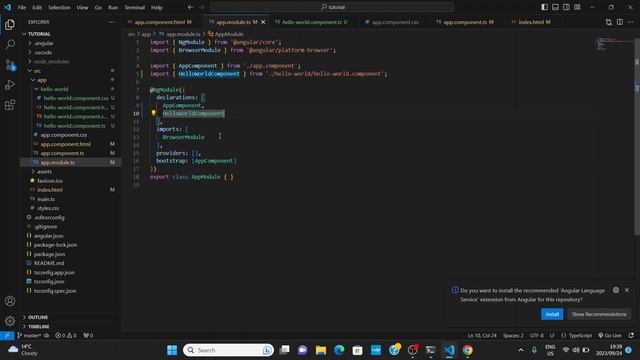Open the Run and Debug view
This screenshot has height=360, width=640.
coord(10,84)
